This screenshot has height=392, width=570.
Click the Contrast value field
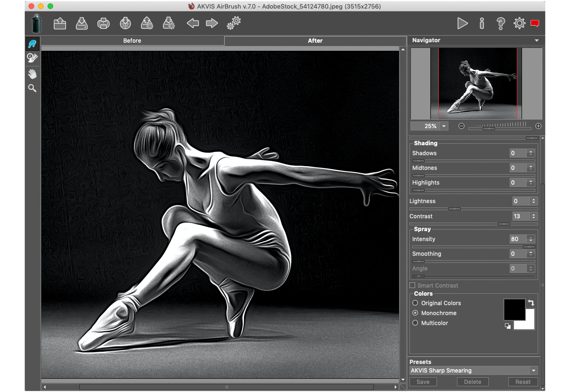pyautogui.click(x=519, y=216)
